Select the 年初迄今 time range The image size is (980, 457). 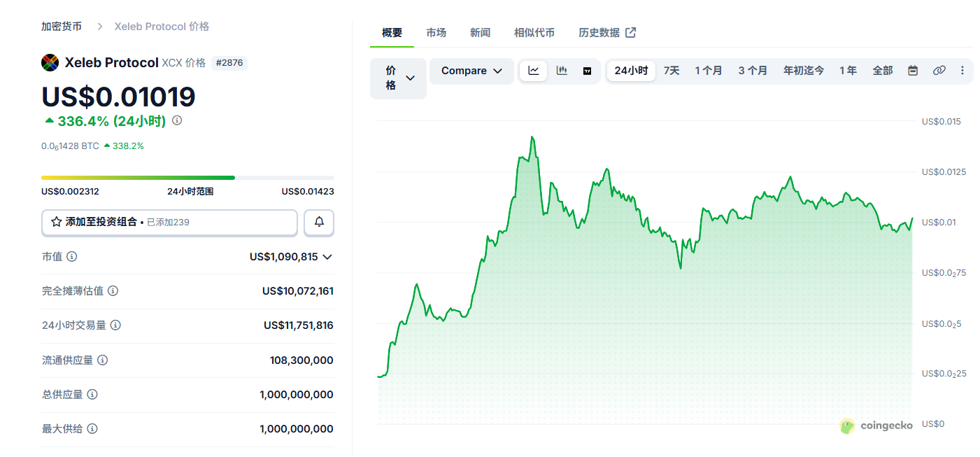click(x=804, y=71)
